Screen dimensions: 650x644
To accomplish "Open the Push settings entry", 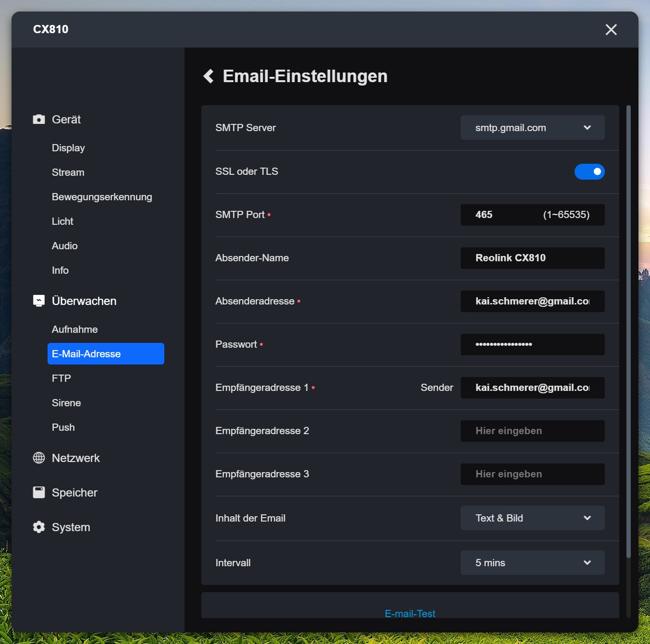I will coord(63,427).
